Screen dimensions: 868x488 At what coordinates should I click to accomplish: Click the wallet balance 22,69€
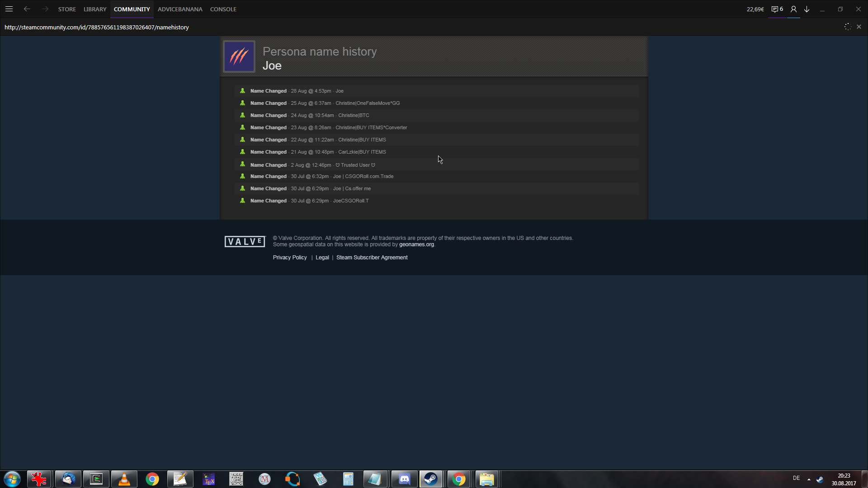[755, 9]
